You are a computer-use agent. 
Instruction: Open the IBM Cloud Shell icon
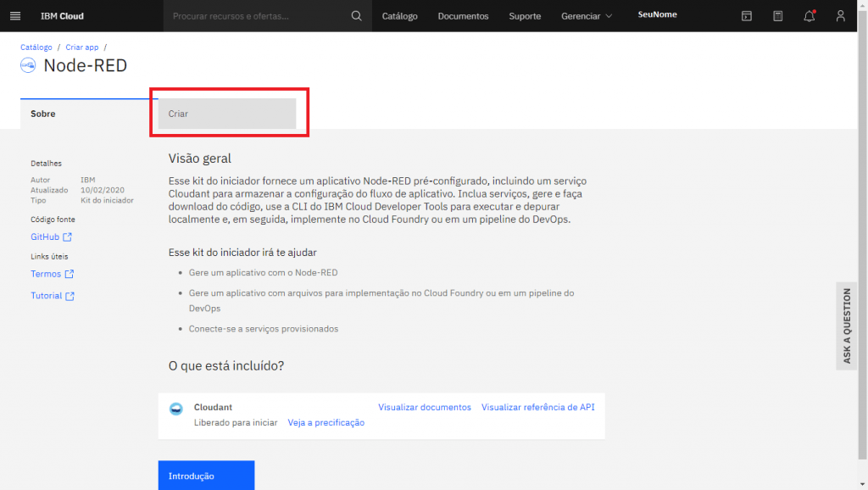click(746, 16)
